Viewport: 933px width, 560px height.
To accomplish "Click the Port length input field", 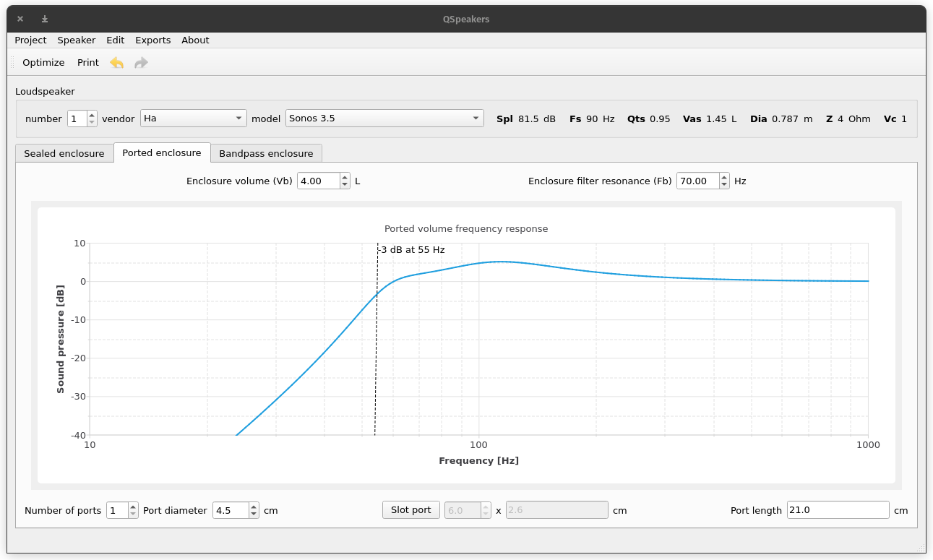I will pyautogui.click(x=837, y=510).
